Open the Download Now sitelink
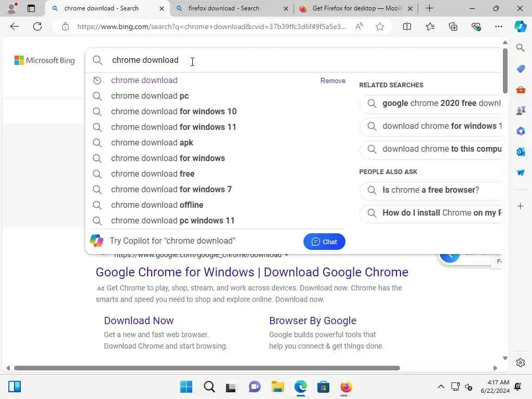Screen dimensions: 532x399 pyautogui.click(x=139, y=320)
